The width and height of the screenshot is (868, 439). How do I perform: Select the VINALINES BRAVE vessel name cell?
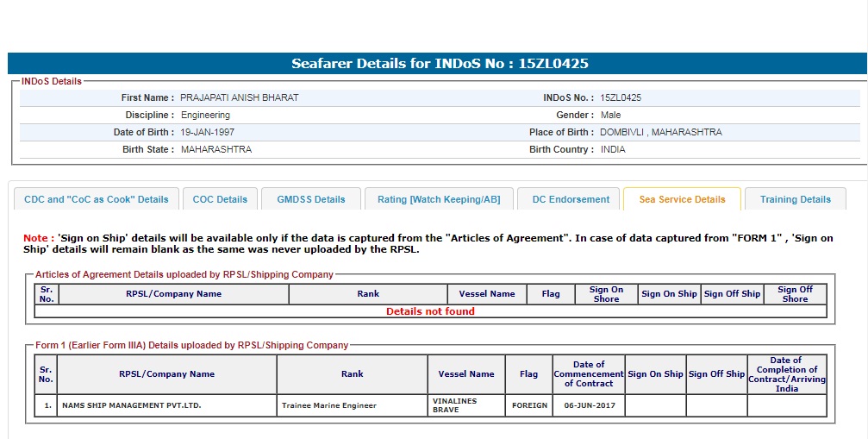pos(454,405)
